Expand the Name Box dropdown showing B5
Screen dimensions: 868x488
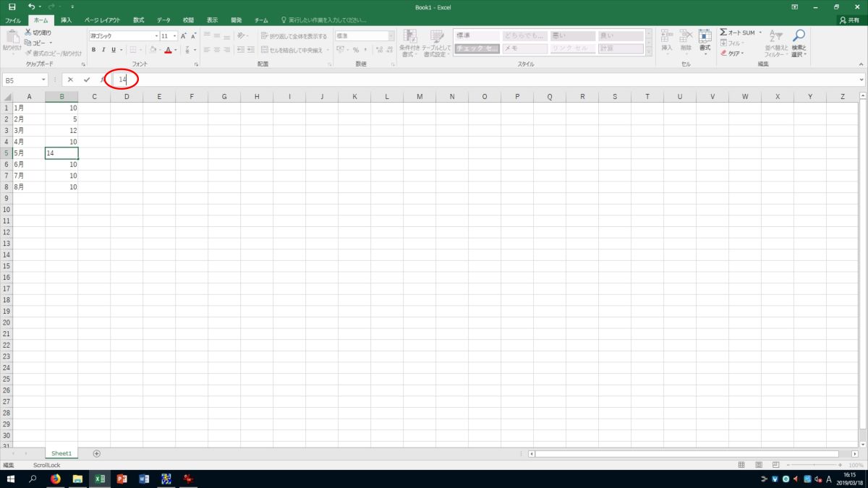[44, 80]
